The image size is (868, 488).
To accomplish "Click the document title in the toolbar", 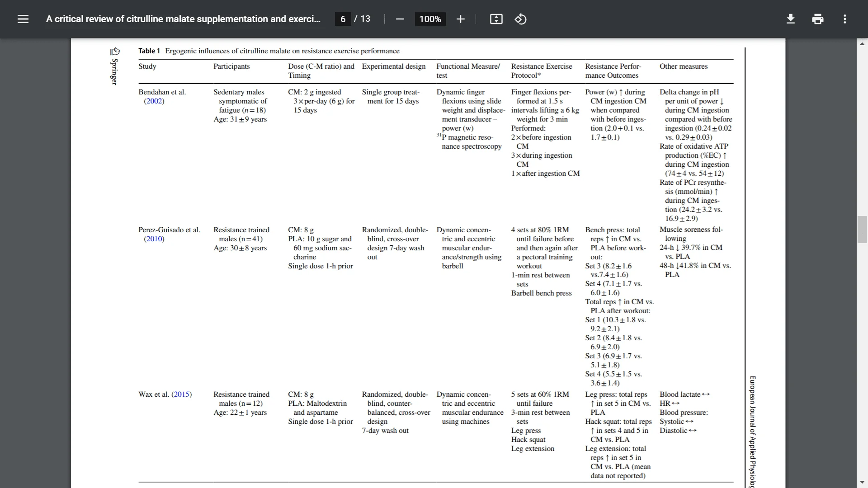I will point(183,19).
